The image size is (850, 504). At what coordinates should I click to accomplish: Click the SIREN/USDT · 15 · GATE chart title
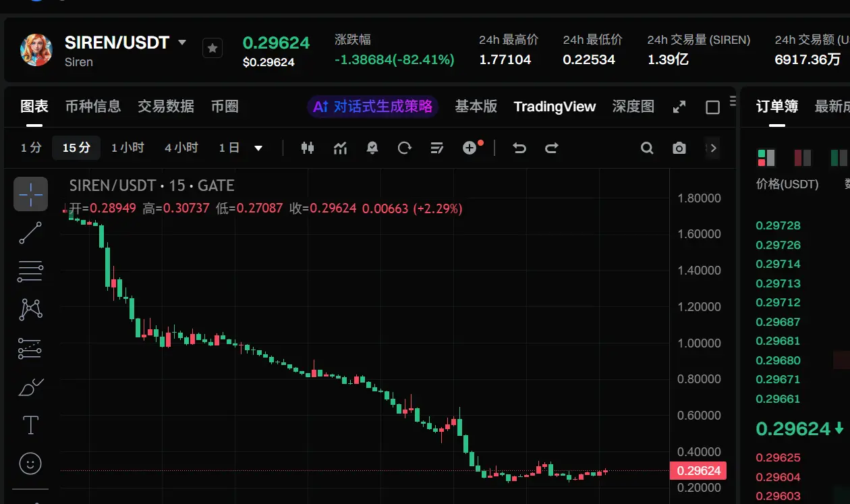152,186
